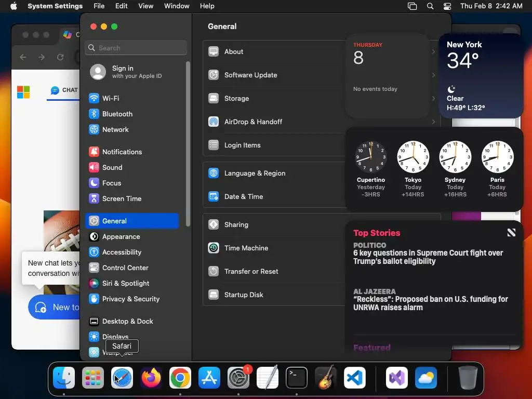Open Wi-Fi settings in sidebar
532x399 pixels.
[x=132, y=98]
